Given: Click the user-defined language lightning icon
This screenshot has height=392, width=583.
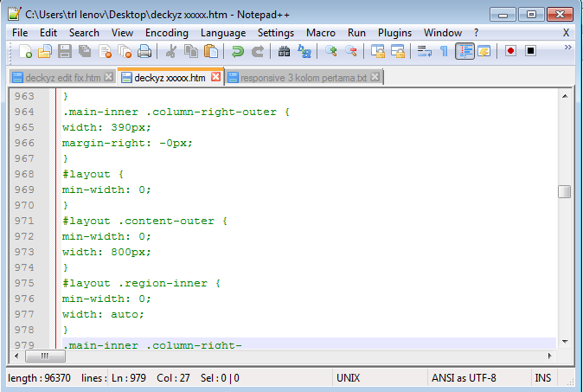Looking at the screenshot, I should [484, 51].
